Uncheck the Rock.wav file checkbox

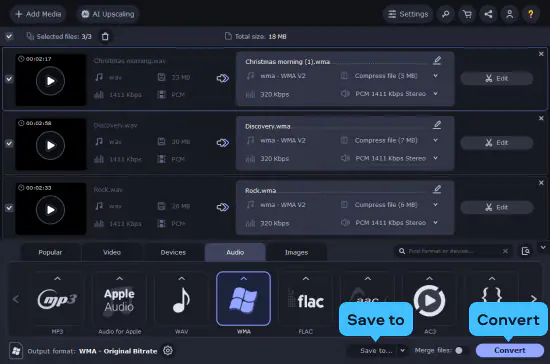[x=9, y=208]
